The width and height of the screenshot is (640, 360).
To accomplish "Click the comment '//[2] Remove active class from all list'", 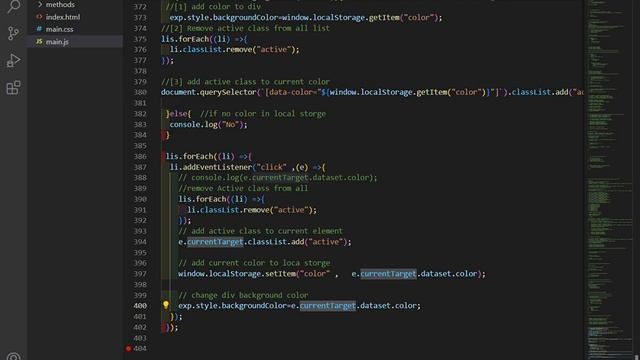I will 245,28.
